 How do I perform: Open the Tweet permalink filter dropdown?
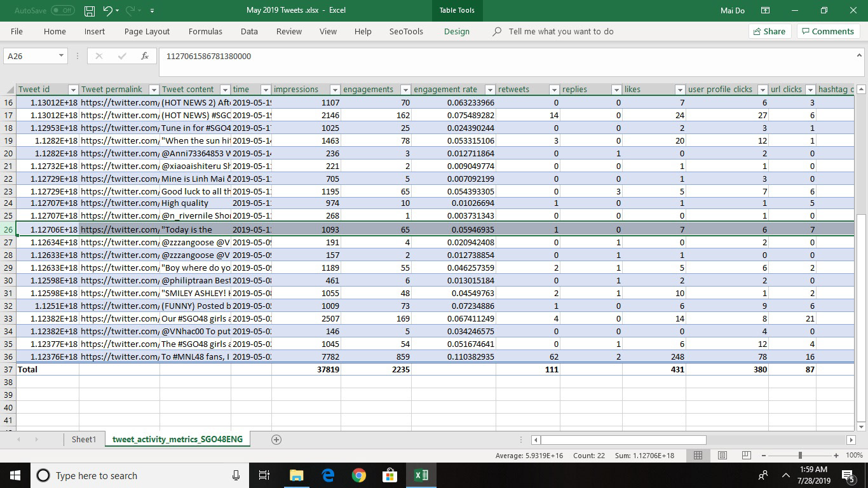(154, 90)
